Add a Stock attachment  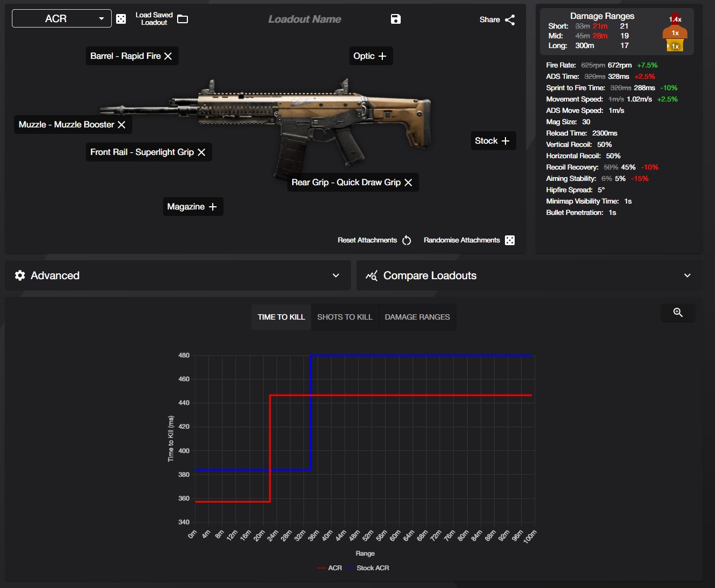tap(493, 140)
